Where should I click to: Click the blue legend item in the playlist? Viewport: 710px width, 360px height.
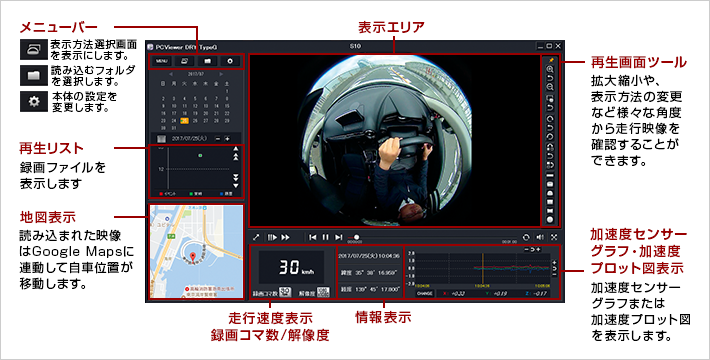[226, 194]
